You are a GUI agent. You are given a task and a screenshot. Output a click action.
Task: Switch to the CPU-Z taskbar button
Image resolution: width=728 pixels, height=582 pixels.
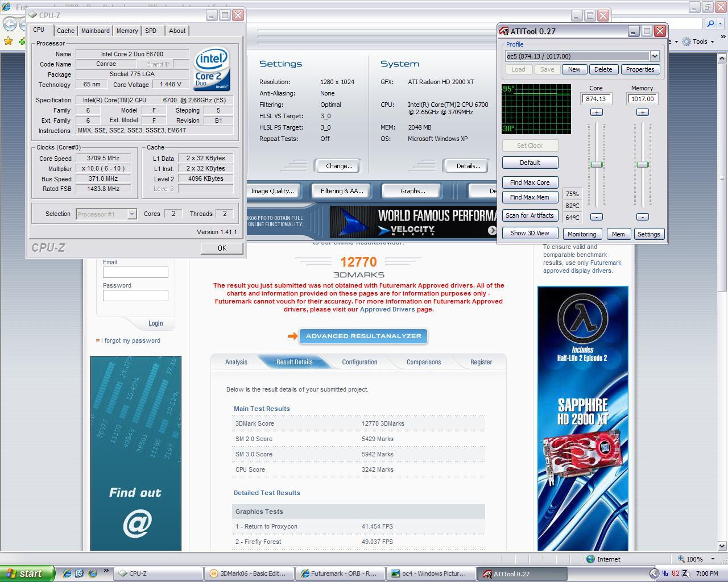click(x=159, y=573)
